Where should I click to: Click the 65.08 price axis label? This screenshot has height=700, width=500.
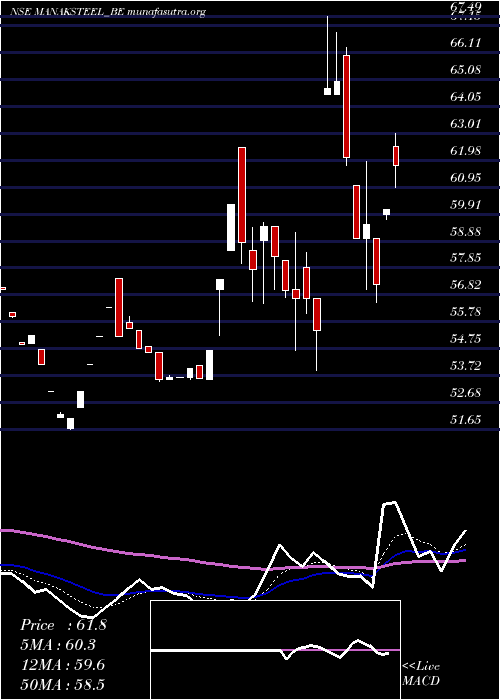pos(466,70)
